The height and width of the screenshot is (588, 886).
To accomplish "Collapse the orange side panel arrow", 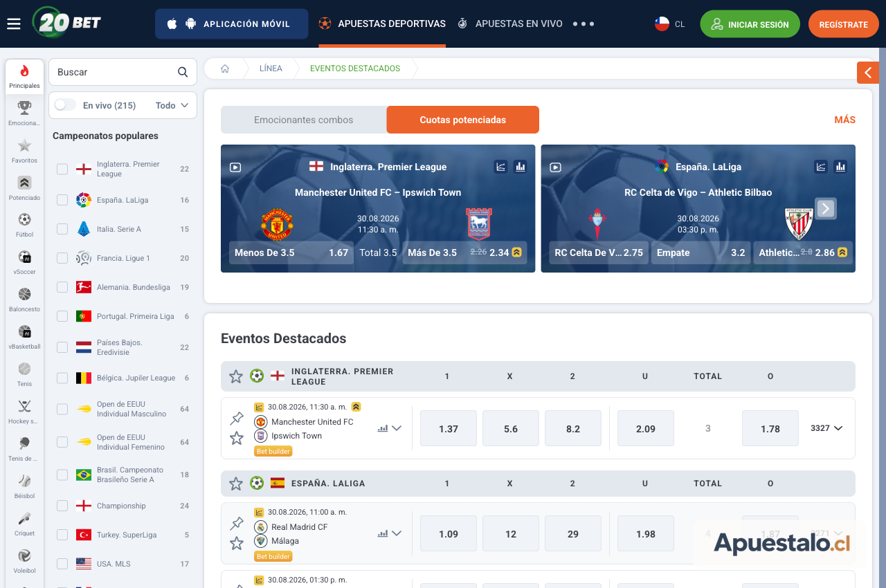I will (868, 73).
